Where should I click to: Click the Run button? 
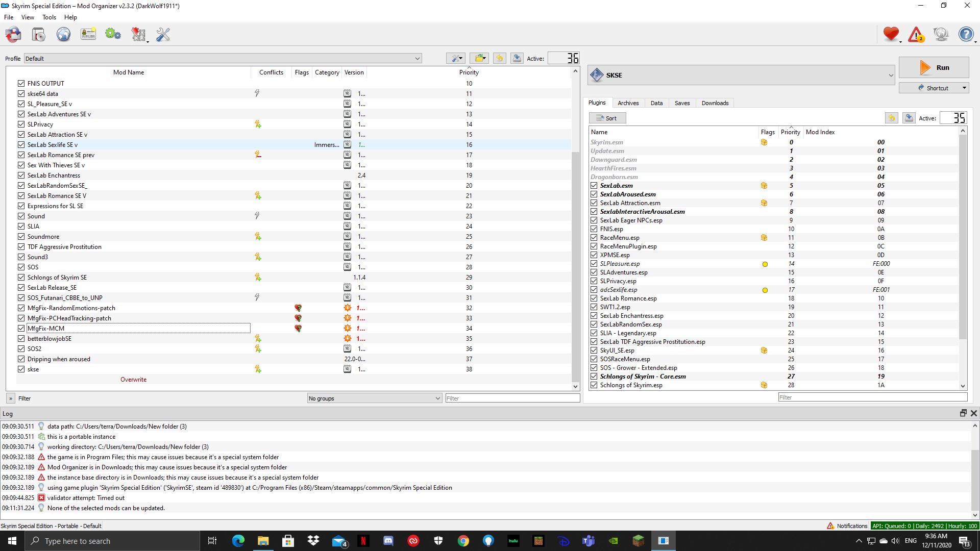point(934,67)
